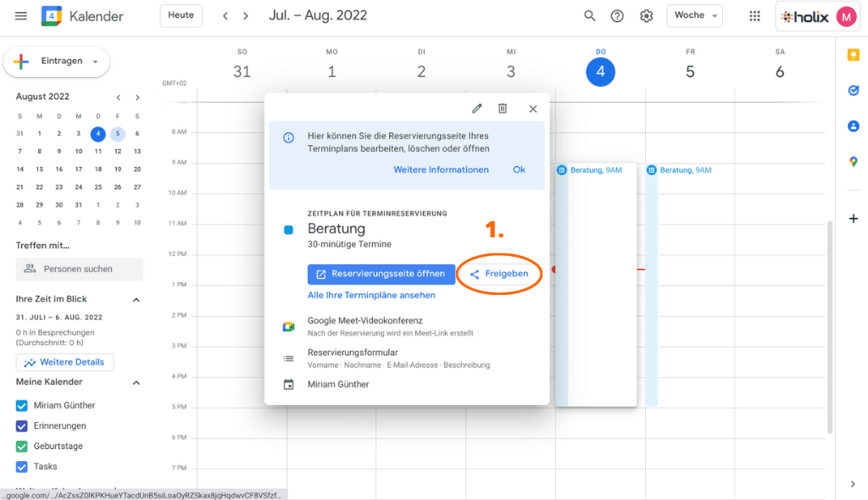The image size is (868, 500).
Task: Open the Woche view dropdown
Action: coord(694,15)
